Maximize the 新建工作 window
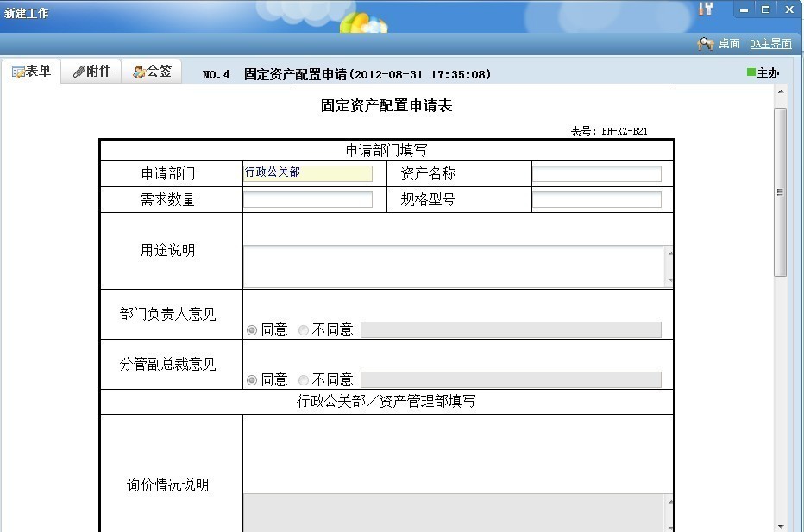Screen dimensions: 804x532 coord(765,9)
